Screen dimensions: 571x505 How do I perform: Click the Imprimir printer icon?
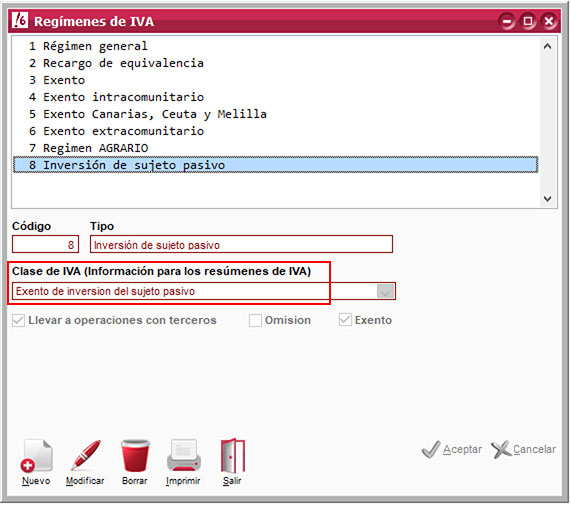(183, 455)
